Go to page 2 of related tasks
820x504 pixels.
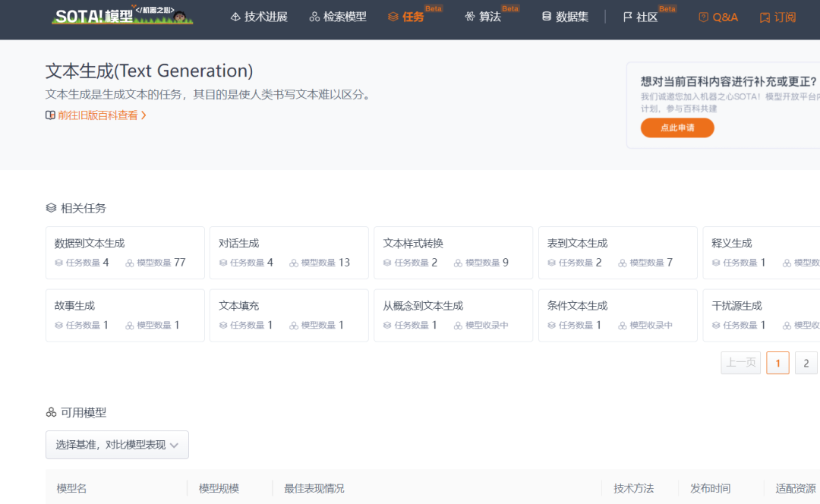pos(806,363)
